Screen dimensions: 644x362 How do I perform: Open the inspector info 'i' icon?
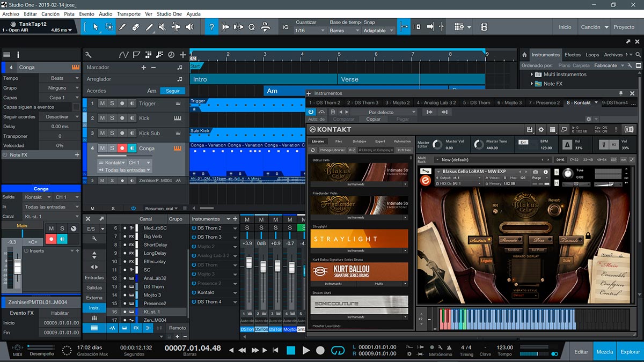tap(18, 55)
